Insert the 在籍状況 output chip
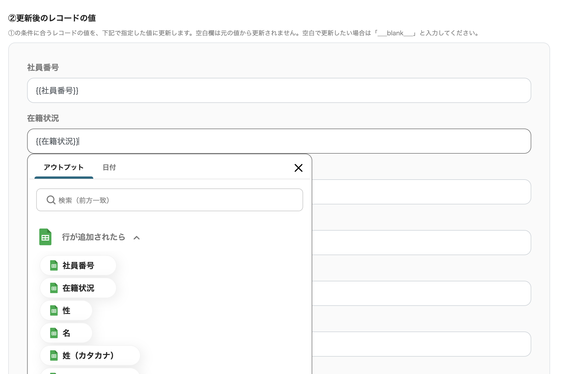The width and height of the screenshot is (588, 374). 78,288
